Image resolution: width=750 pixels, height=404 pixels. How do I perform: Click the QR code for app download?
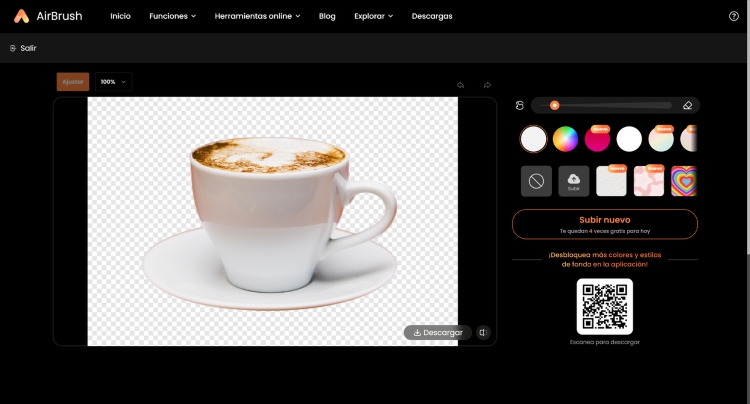coord(605,306)
